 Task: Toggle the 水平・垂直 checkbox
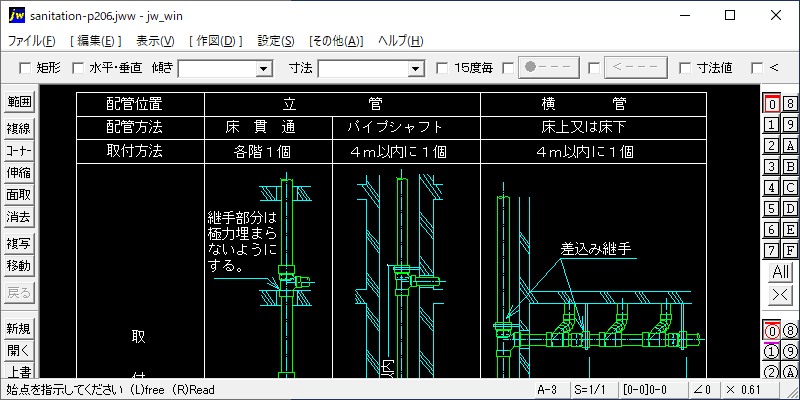(78, 68)
